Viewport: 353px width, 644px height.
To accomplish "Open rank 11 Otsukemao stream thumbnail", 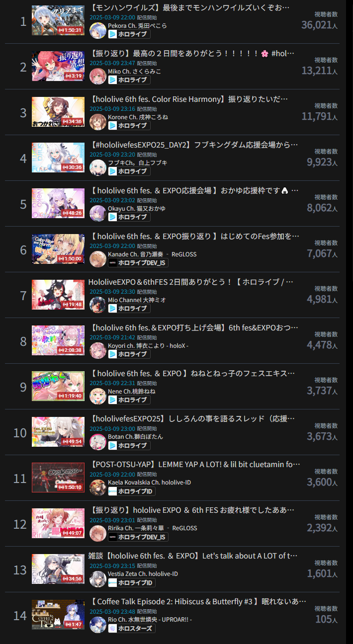I will pyautogui.click(x=58, y=478).
